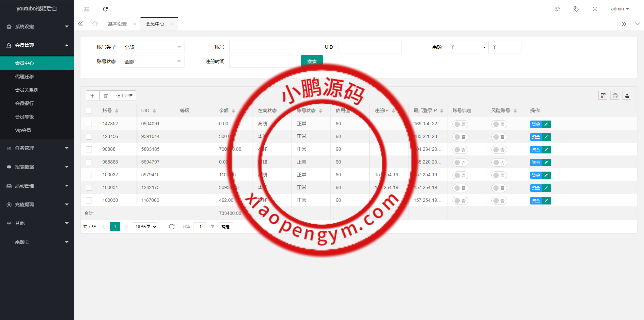Toggle risk account switch for account 100032
This screenshot has height=320, width=644.
click(499, 175)
